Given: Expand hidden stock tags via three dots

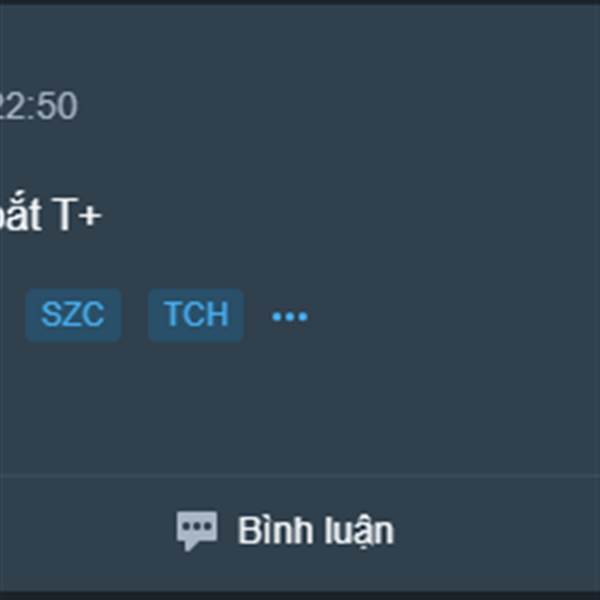Looking at the screenshot, I should [x=290, y=316].
